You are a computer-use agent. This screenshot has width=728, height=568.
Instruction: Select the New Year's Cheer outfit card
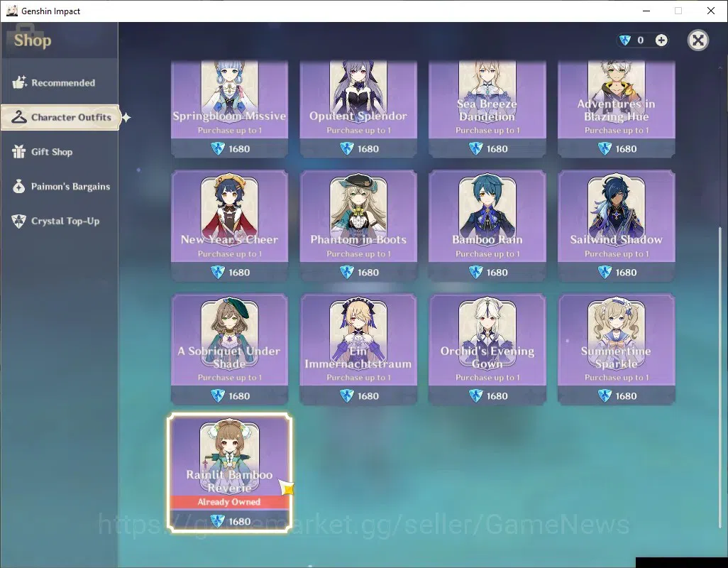[x=229, y=226]
